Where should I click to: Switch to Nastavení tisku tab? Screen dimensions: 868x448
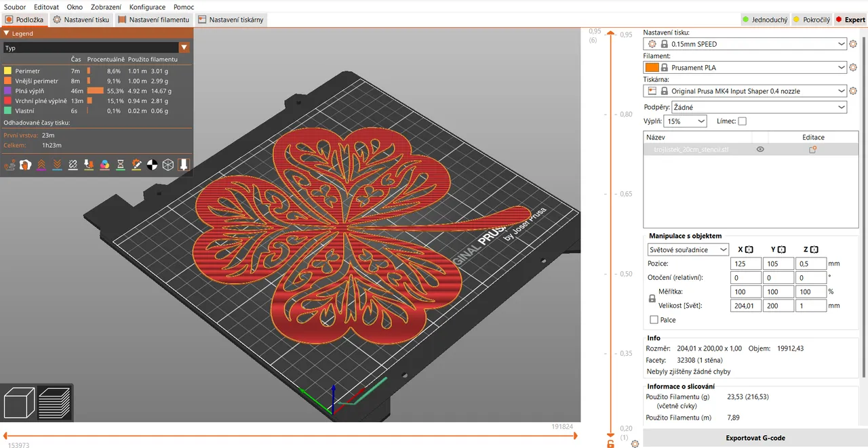(81, 20)
